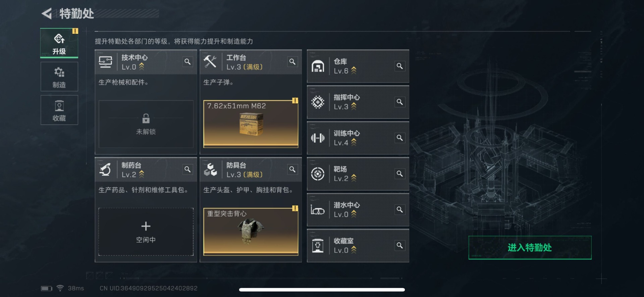
Task: Select the 仓库 Lv.6 department row
Action: coord(358,66)
